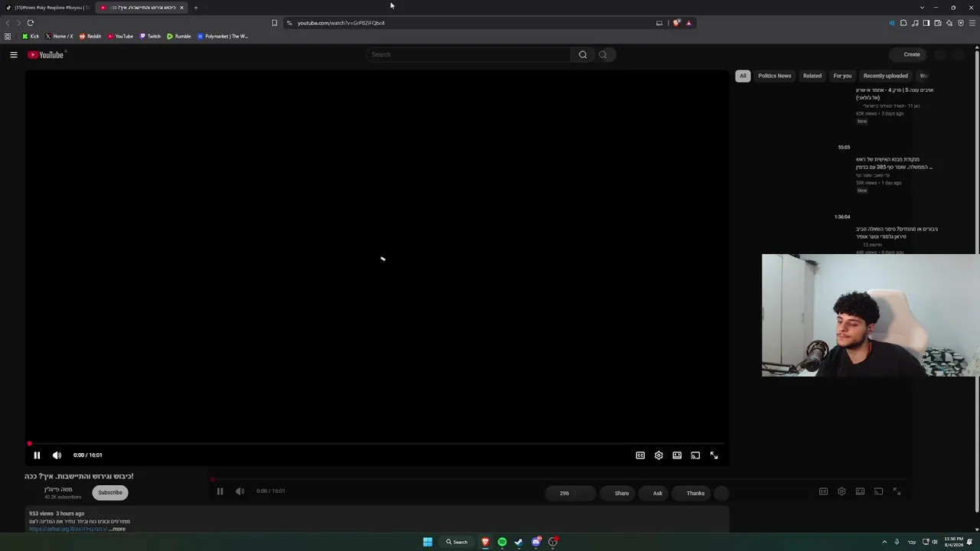Open Brave Rewards triangle icon
Image resolution: width=980 pixels, height=551 pixels.
pyautogui.click(x=688, y=23)
